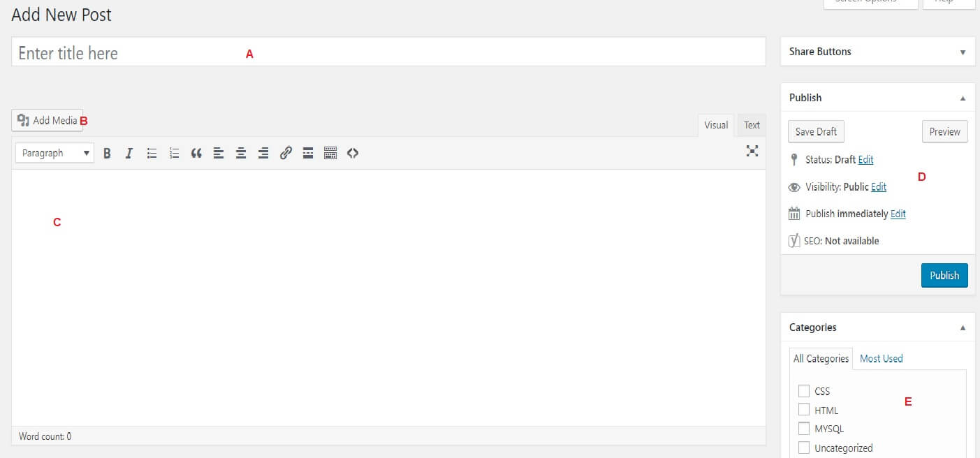The image size is (980, 458).
Task: Apply bold formatting in the editor toolbar
Action: [x=107, y=152]
